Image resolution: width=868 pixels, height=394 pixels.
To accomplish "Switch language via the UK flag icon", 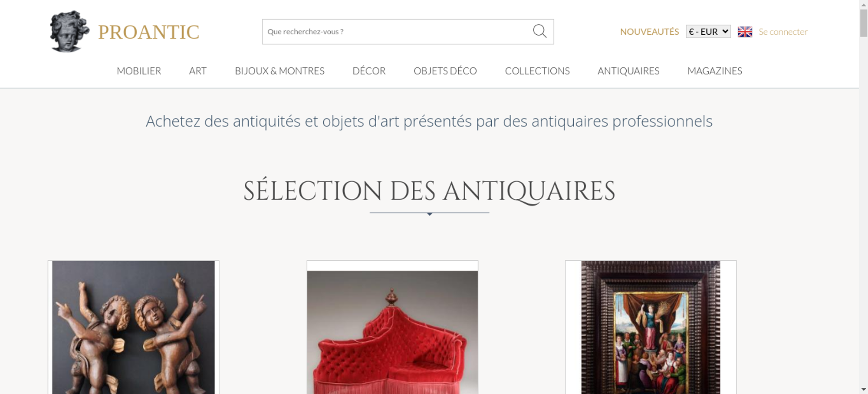I will (745, 32).
